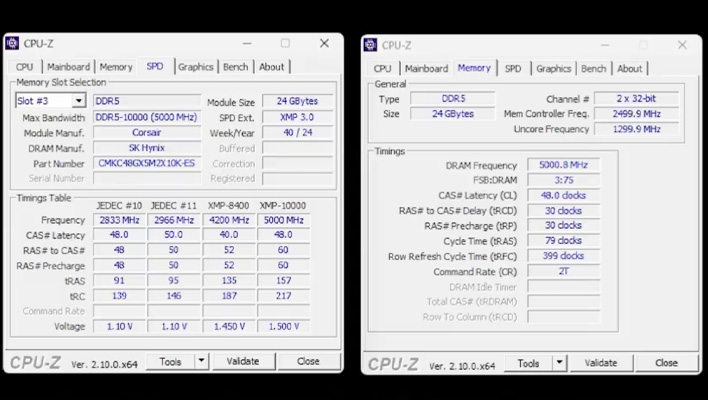The height and width of the screenshot is (400, 708).
Task: Click Uncore Frequency value 1299.9 MHz
Action: (637, 129)
